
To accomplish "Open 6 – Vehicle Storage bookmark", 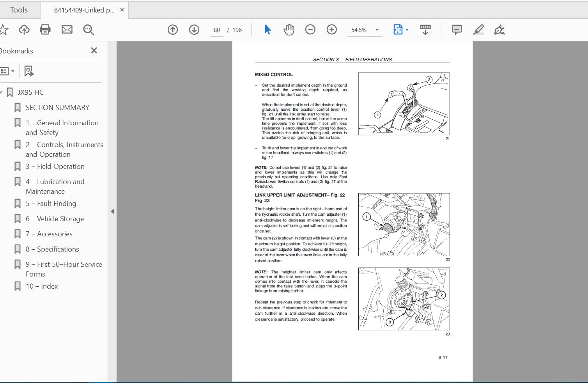I will (55, 219).
